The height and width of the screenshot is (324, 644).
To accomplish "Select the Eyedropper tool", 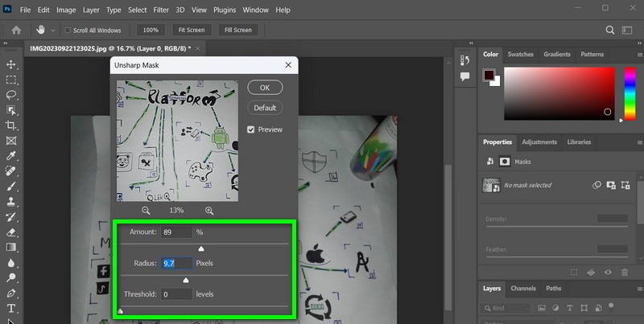I will [x=11, y=156].
